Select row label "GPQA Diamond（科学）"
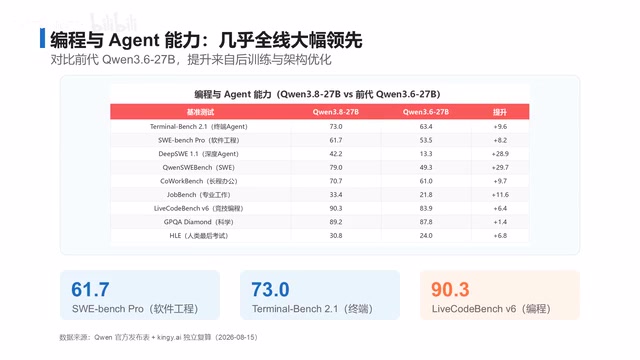 198,222
